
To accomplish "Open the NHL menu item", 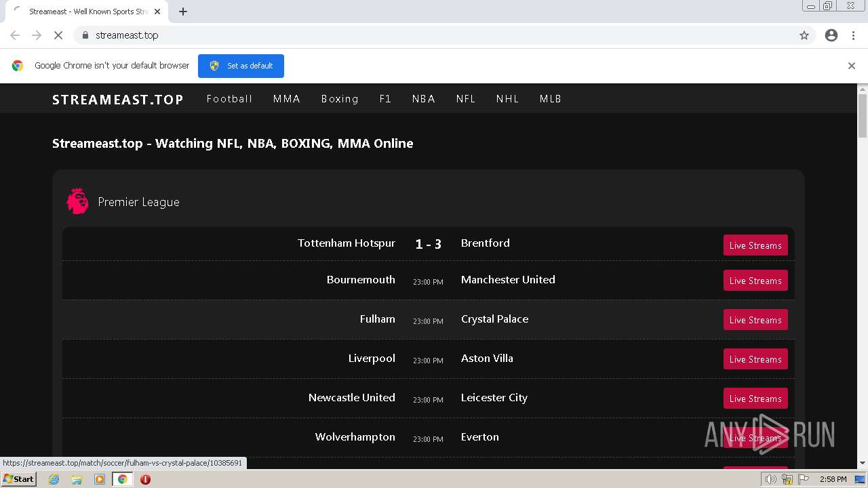I will coord(507,99).
